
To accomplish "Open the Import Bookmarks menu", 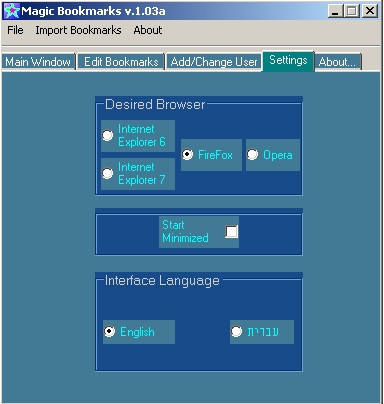I will click(78, 30).
